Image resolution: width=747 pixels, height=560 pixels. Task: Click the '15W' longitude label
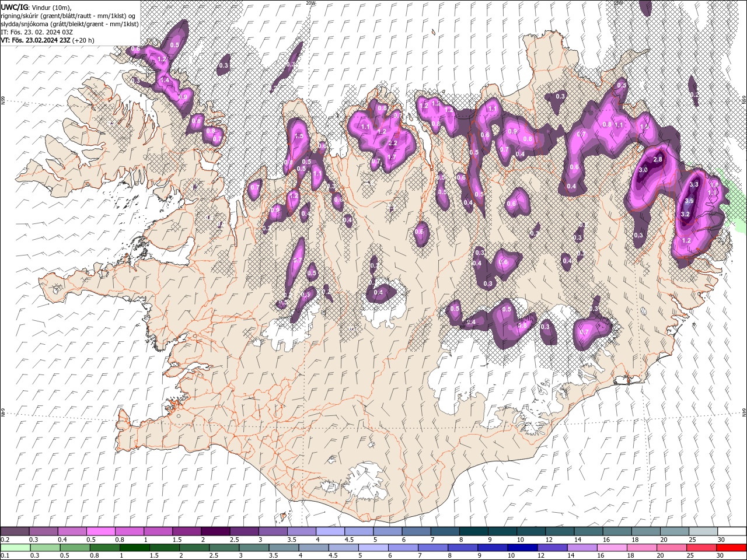coord(618,3)
